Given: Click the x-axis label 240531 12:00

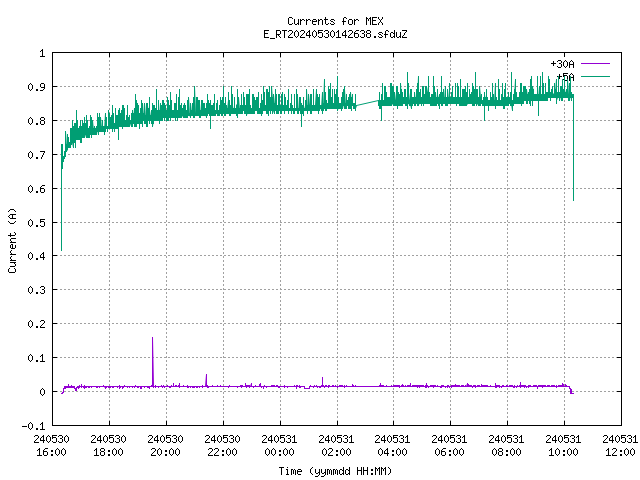Looking at the screenshot, I should pos(620,445).
